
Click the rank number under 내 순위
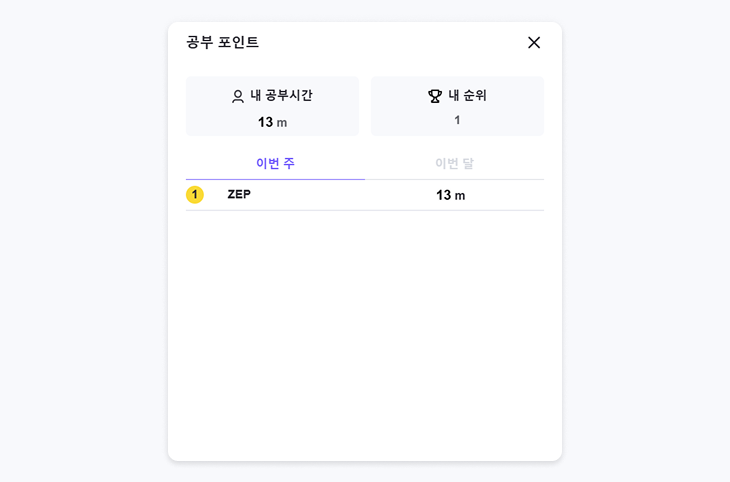[x=457, y=120]
